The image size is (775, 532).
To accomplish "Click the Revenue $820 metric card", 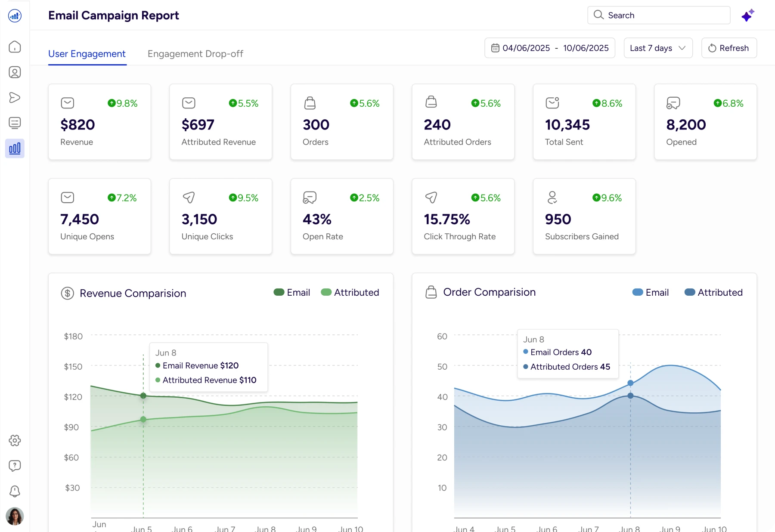I will click(99, 122).
